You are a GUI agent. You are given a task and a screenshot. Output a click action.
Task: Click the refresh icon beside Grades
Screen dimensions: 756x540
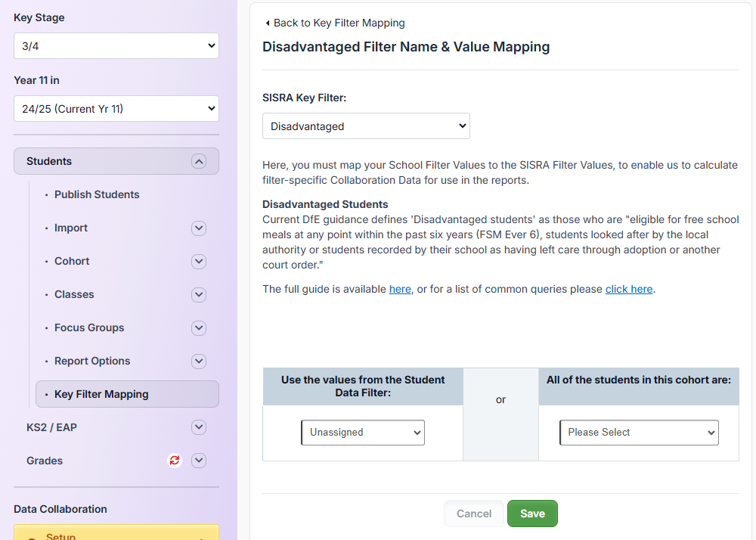[x=174, y=461]
